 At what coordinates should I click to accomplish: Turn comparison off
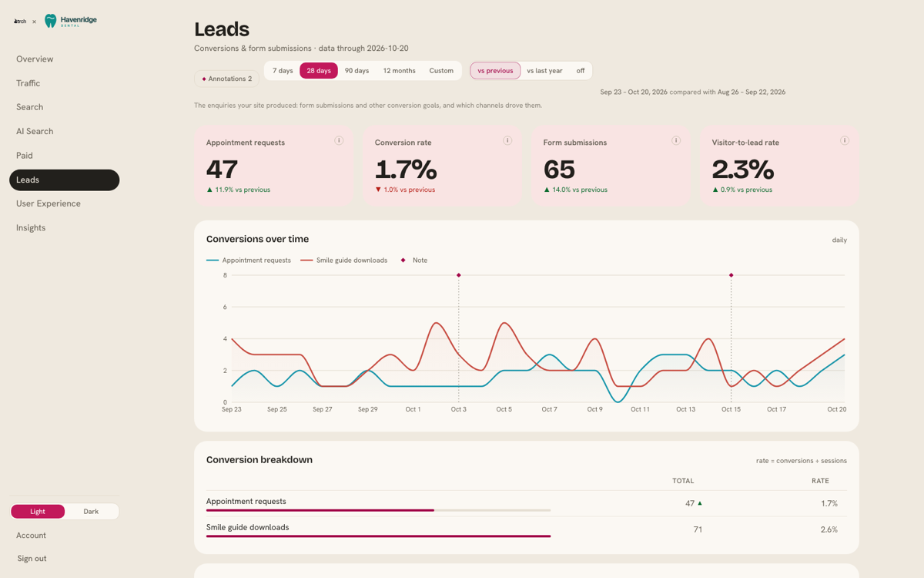click(581, 71)
